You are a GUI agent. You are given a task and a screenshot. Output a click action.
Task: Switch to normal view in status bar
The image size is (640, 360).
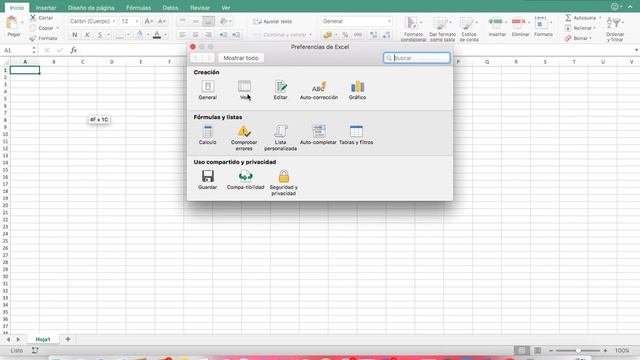[x=522, y=350]
